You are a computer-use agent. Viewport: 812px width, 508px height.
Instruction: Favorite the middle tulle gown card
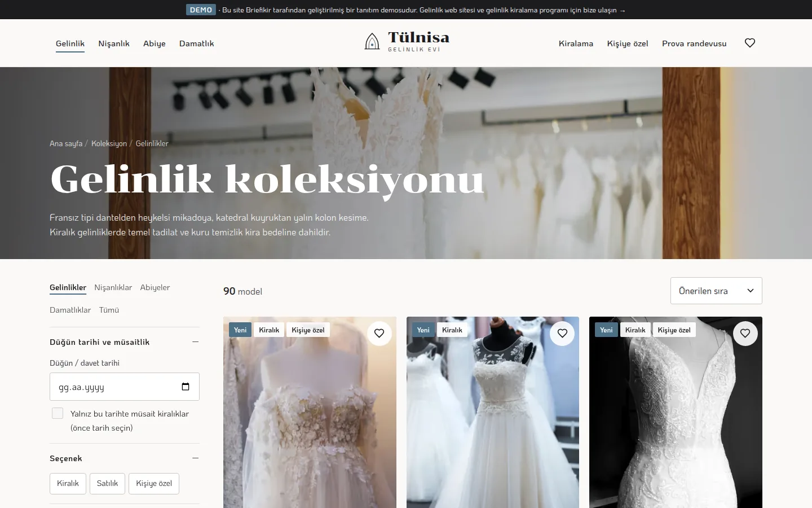pos(562,334)
